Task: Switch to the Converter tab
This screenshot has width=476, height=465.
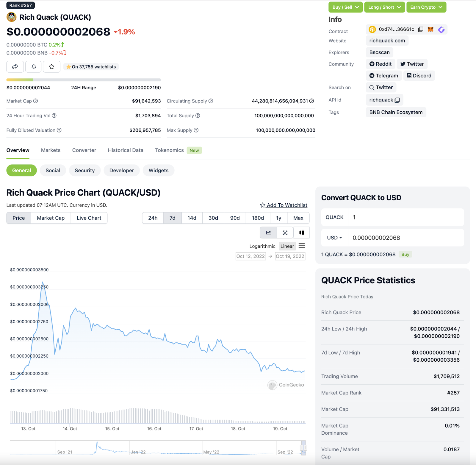Action: (x=84, y=150)
